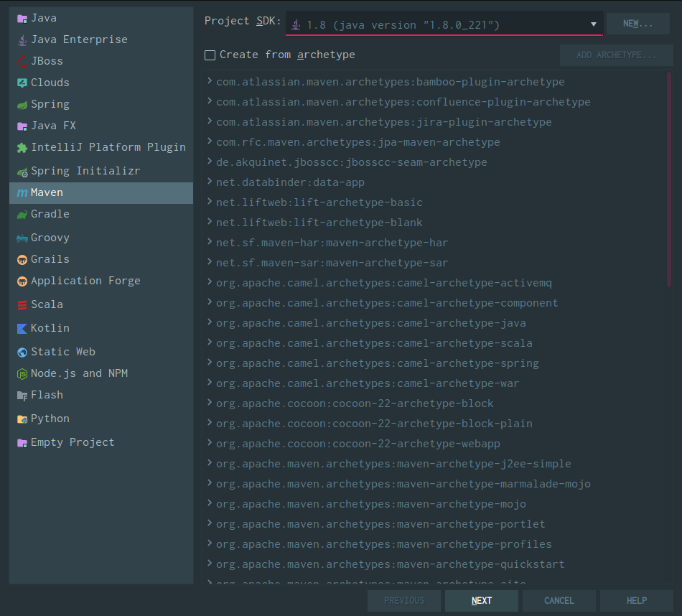The width and height of the screenshot is (682, 616).
Task: Click the archetype list vertical scrollbar
Action: 669,179
